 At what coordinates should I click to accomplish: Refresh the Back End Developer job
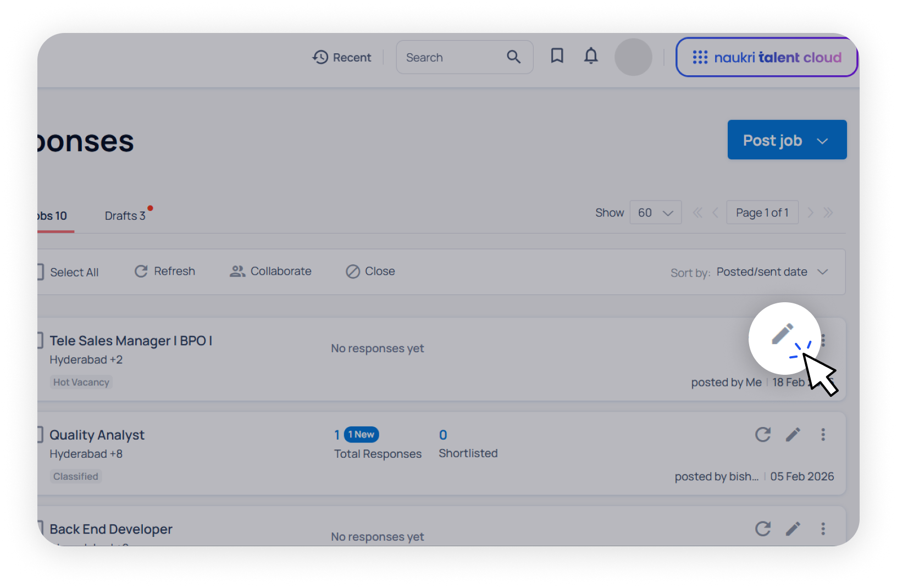click(762, 529)
